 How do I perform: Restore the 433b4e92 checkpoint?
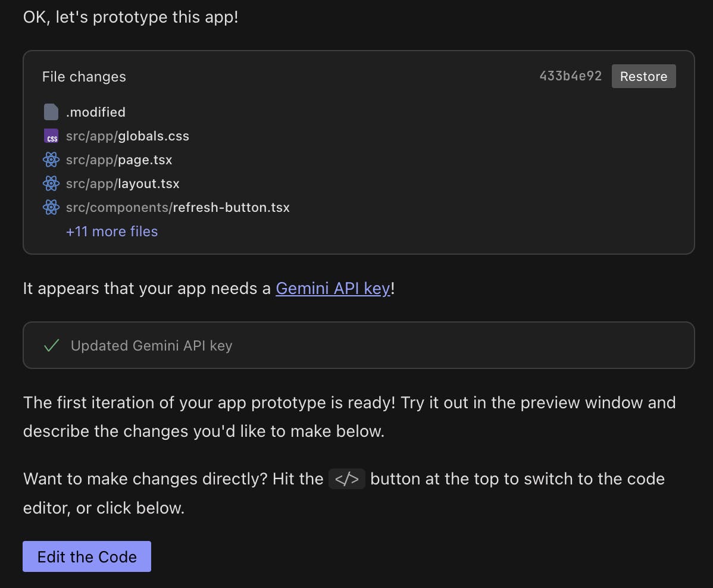[x=643, y=76]
